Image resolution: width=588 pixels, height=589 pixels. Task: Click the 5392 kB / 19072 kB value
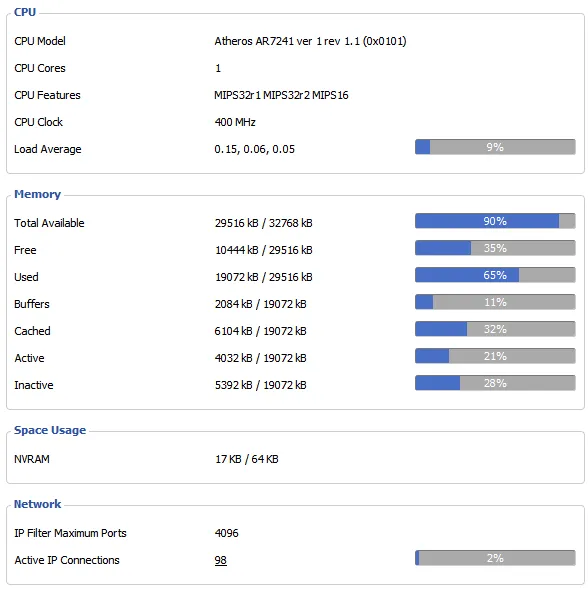pos(260,385)
